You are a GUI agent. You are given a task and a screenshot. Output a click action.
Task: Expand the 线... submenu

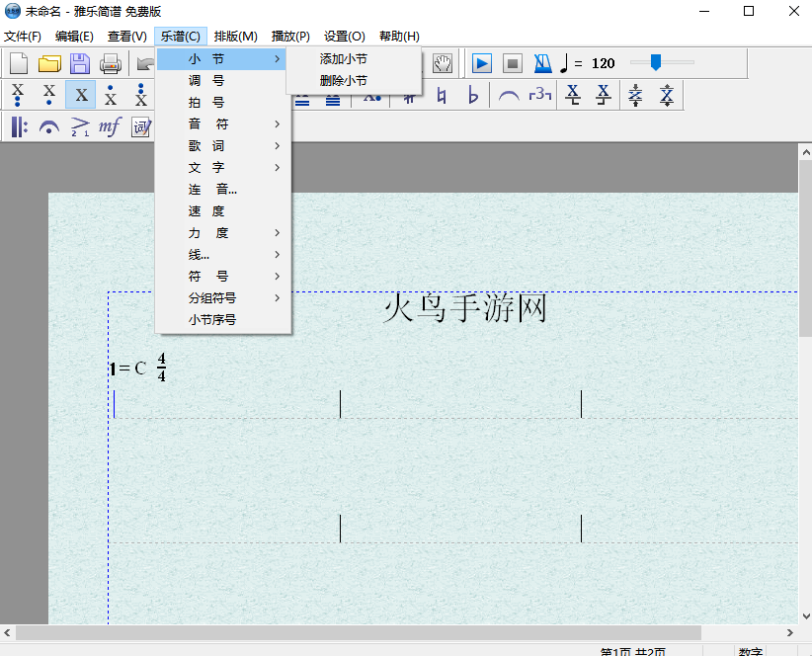pyautogui.click(x=221, y=255)
